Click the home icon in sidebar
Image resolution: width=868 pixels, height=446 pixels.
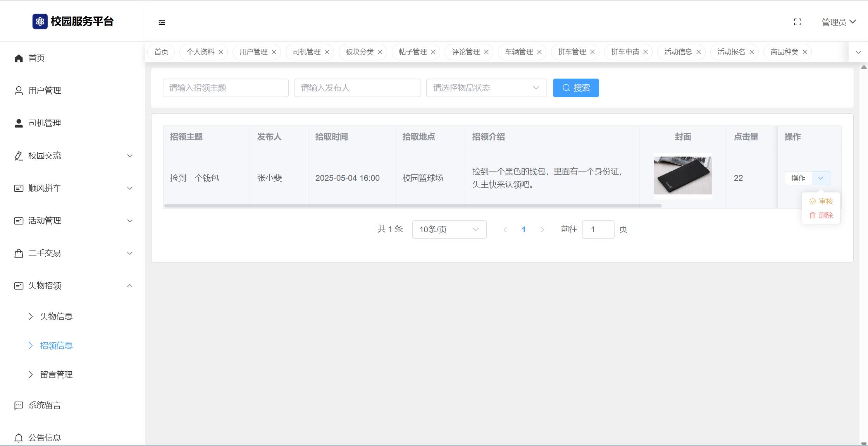pyautogui.click(x=19, y=58)
